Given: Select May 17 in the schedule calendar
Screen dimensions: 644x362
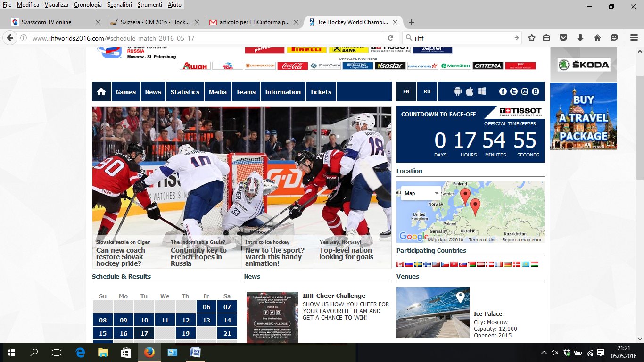Looking at the screenshot, I should 144,333.
